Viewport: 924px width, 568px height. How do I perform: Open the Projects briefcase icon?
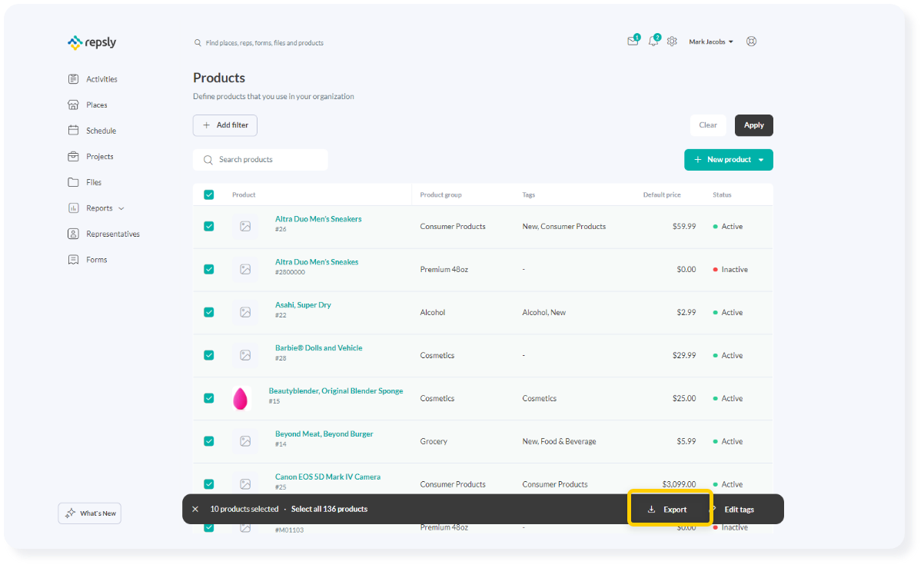73,156
